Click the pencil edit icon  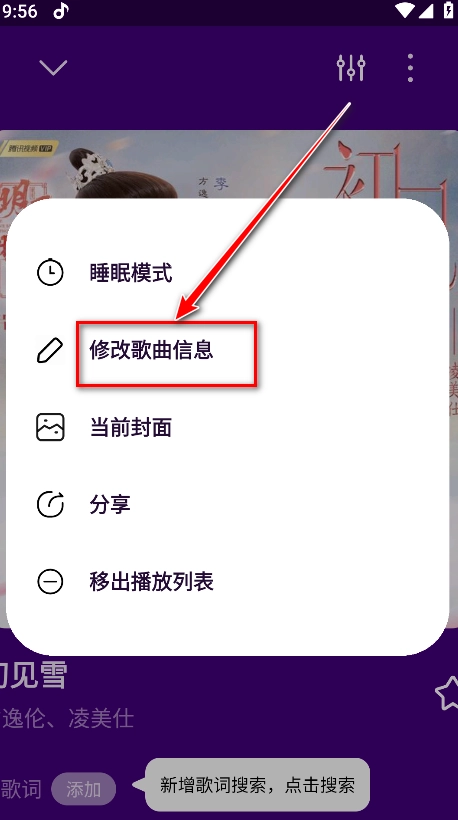[x=50, y=350]
